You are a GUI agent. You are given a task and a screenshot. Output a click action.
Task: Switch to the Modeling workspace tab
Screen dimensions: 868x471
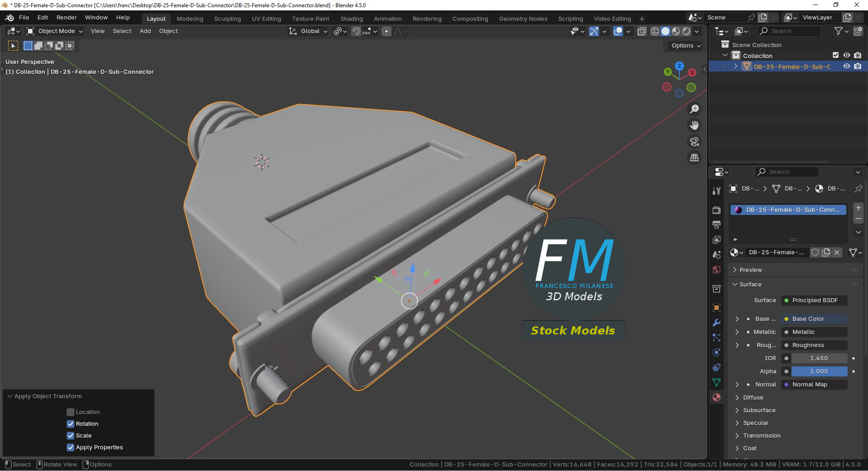(x=190, y=19)
